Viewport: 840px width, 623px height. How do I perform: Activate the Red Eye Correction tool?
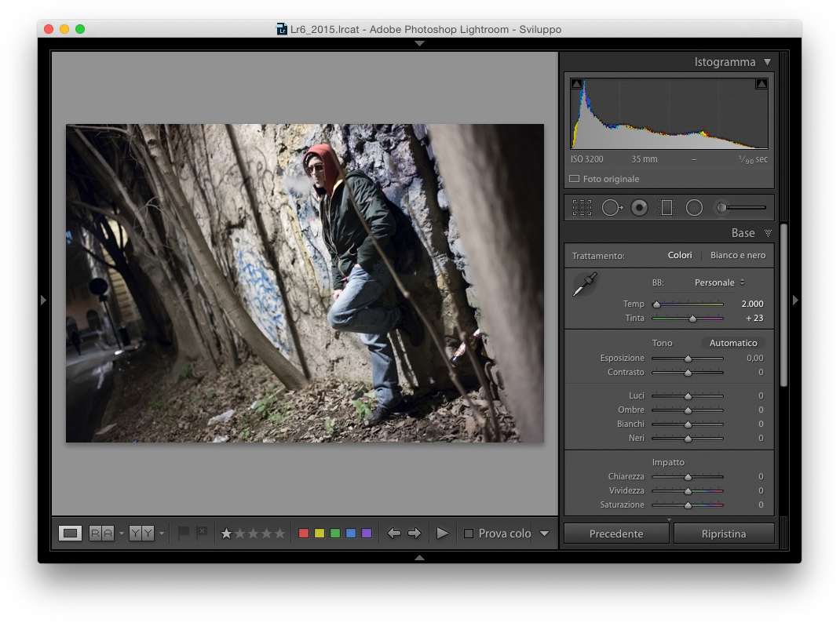coord(639,208)
